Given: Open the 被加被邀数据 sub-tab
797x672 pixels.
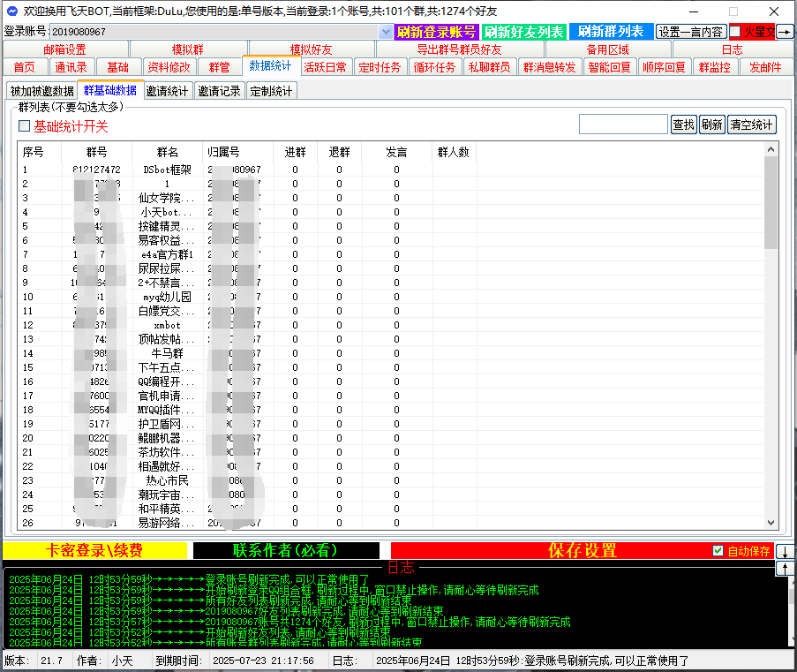Looking at the screenshot, I should [41, 91].
